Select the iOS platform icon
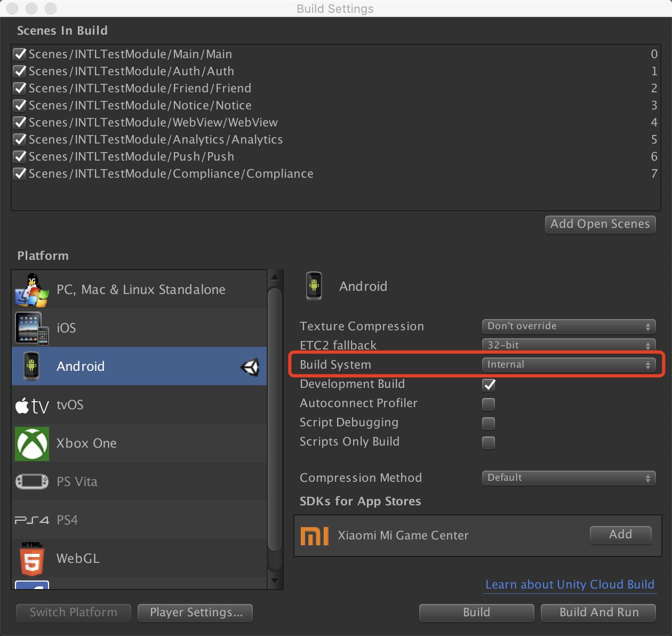Image resolution: width=672 pixels, height=636 pixels. tap(31, 328)
